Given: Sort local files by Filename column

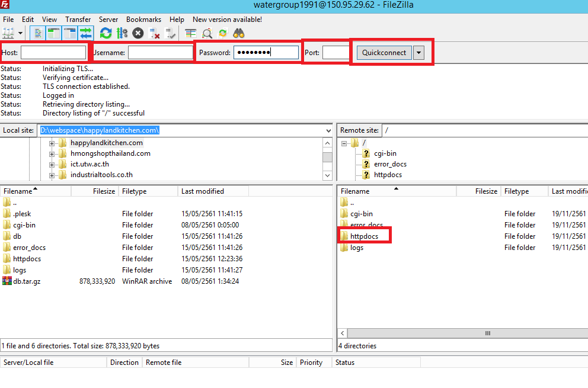Looking at the screenshot, I should pyautogui.click(x=36, y=191).
